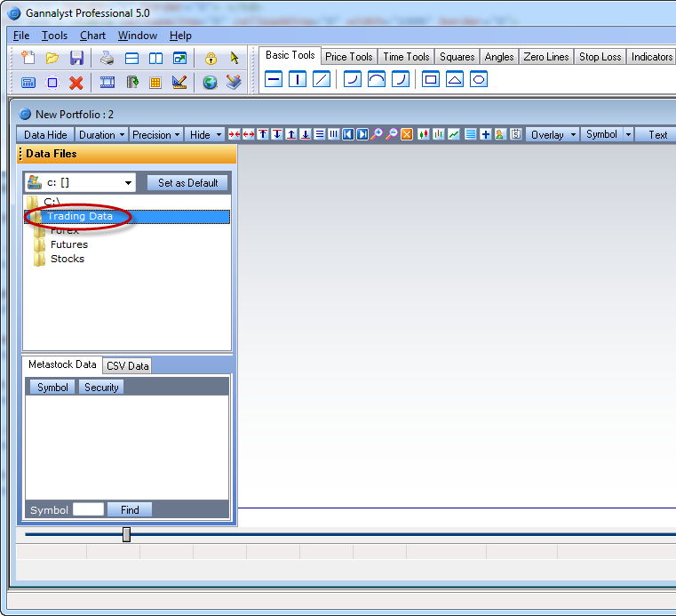Click the compress horizontally red arrows icon
The image size is (676, 616).
point(235,134)
